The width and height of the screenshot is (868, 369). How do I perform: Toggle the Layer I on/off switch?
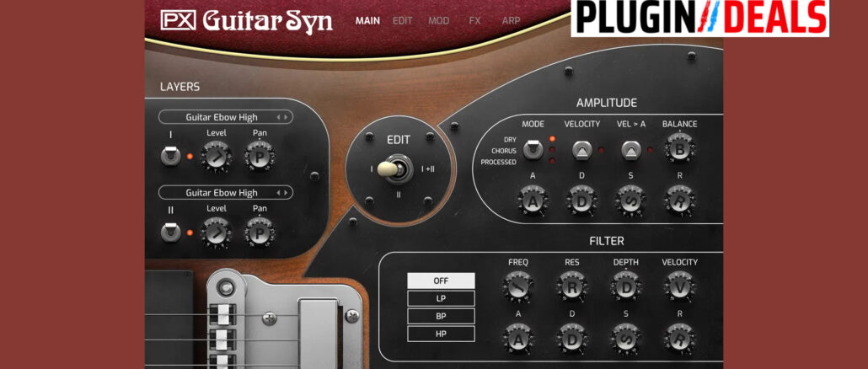click(170, 156)
